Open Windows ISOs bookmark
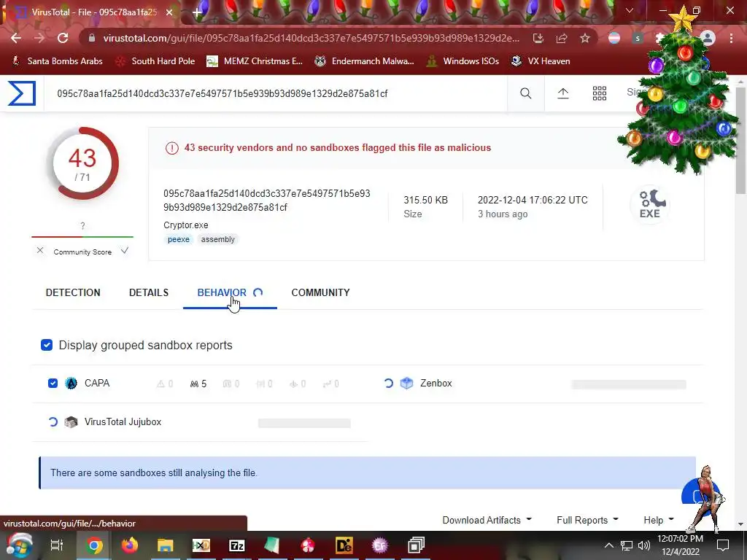This screenshot has width=747, height=560. [x=462, y=61]
